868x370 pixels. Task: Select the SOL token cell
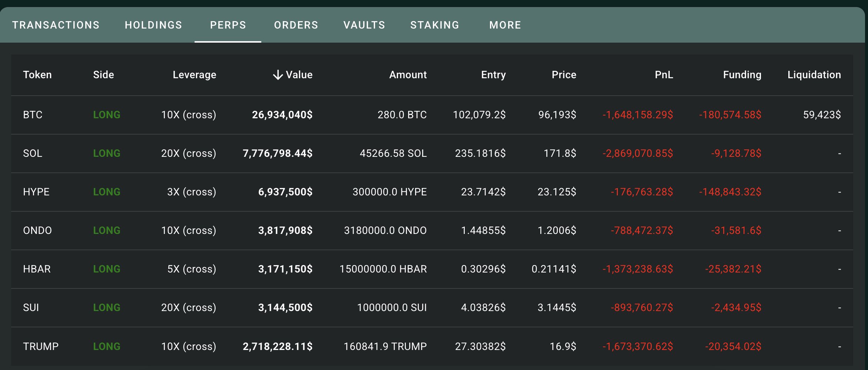click(x=33, y=153)
